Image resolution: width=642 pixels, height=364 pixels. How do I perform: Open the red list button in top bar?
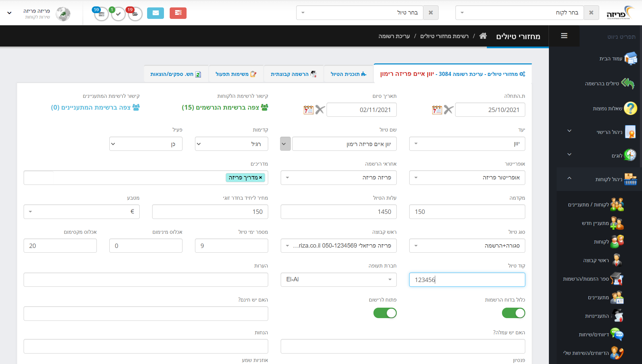click(x=178, y=13)
